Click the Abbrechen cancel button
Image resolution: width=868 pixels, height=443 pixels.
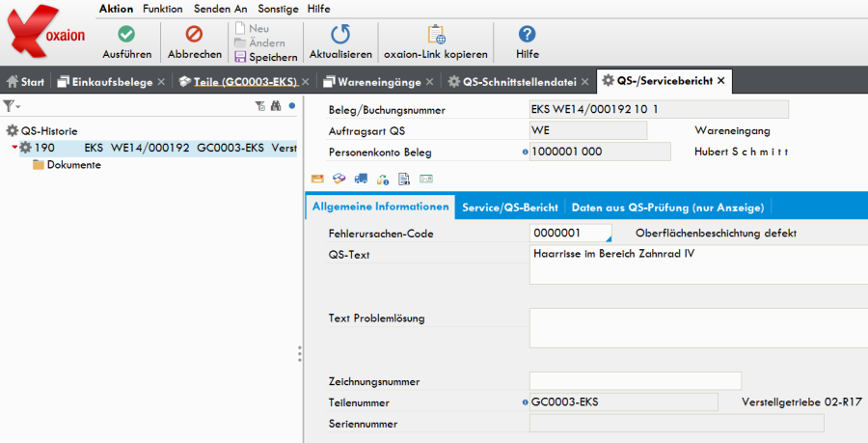click(194, 42)
